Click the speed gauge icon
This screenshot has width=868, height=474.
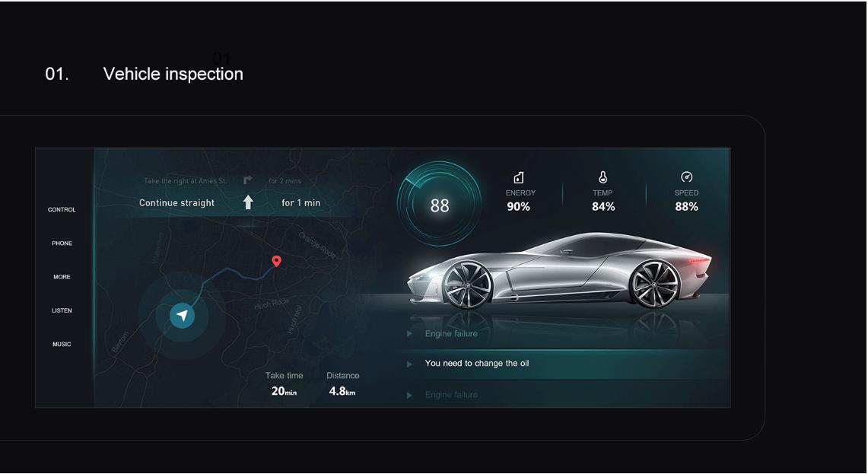(686, 177)
